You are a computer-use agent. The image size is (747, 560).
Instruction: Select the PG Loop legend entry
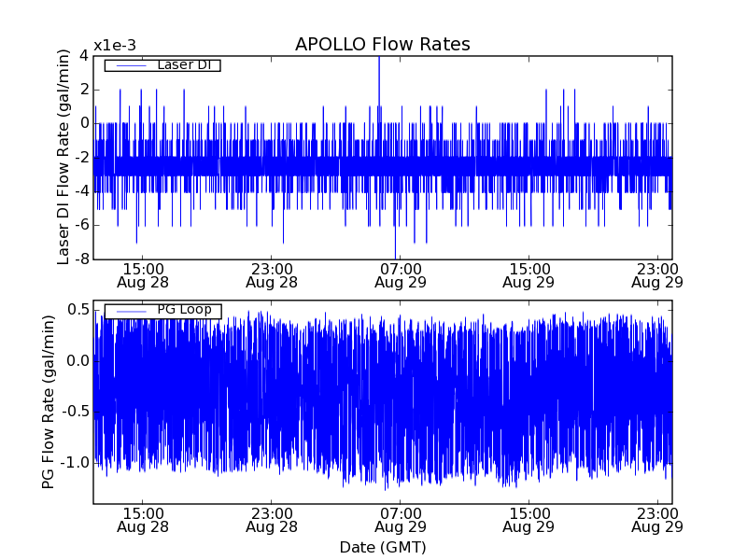click(183, 310)
